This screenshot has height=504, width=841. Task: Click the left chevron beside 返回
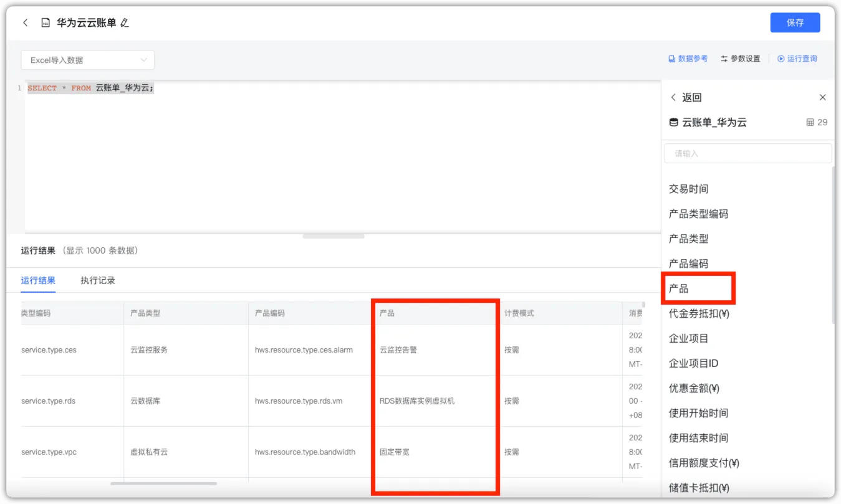[x=673, y=98]
